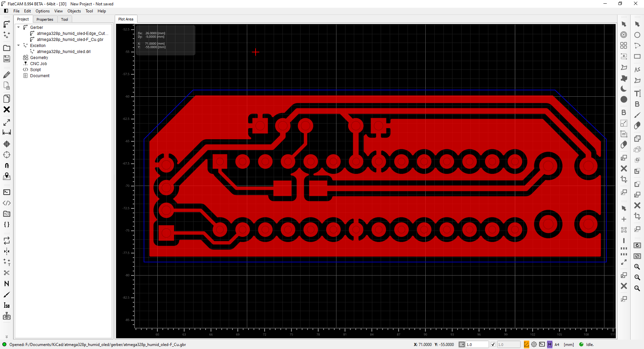This screenshot has width=644, height=349.
Task: Open the Help menu
Action: (102, 11)
